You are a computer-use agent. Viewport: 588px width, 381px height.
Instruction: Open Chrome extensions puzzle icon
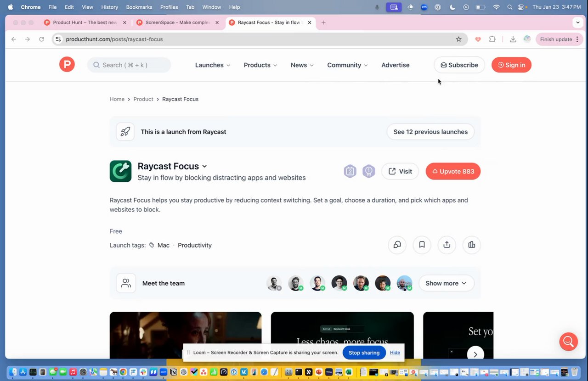(492, 39)
